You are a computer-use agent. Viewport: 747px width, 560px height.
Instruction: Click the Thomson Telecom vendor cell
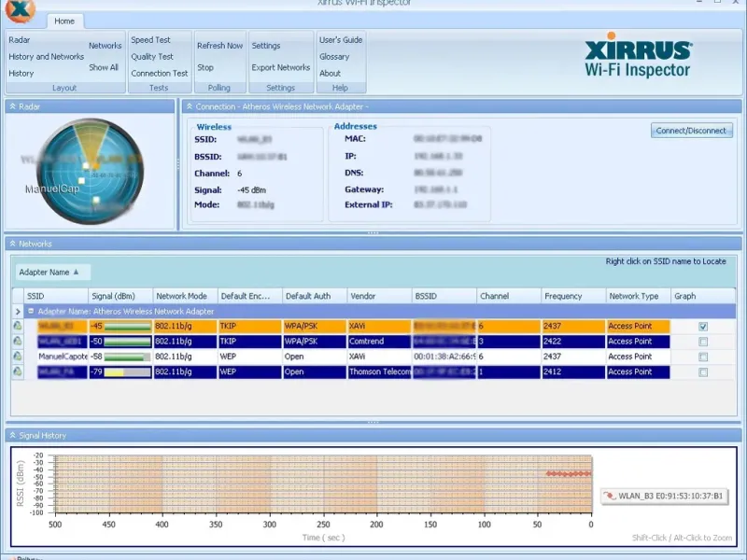(379, 371)
